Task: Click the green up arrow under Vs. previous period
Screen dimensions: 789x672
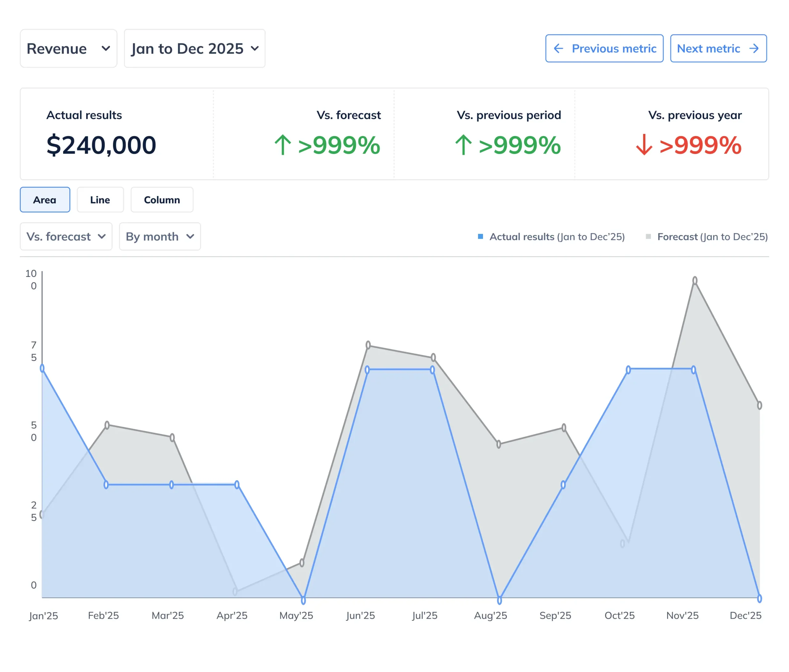Action: pyautogui.click(x=464, y=145)
